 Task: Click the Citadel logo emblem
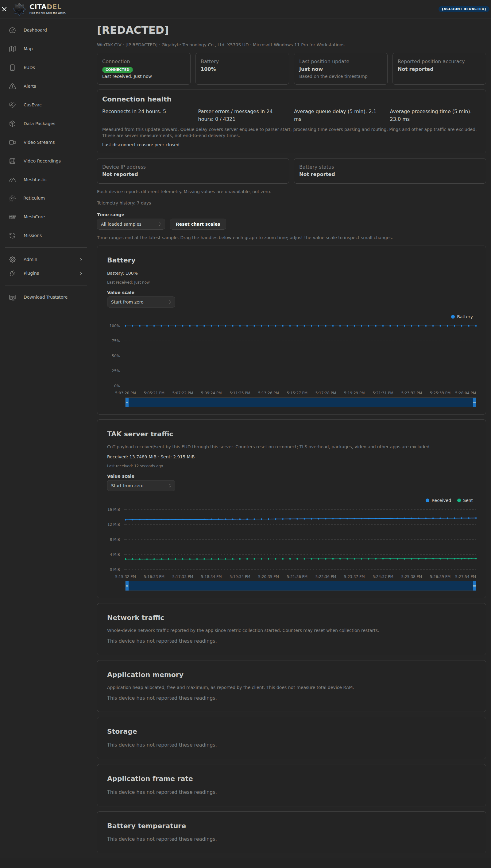pyautogui.click(x=19, y=9)
